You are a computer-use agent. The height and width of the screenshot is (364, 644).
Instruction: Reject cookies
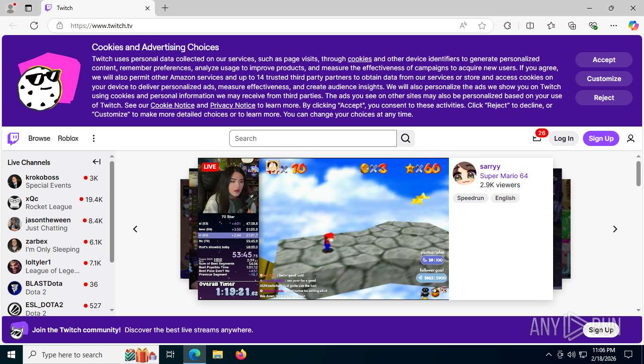604,98
